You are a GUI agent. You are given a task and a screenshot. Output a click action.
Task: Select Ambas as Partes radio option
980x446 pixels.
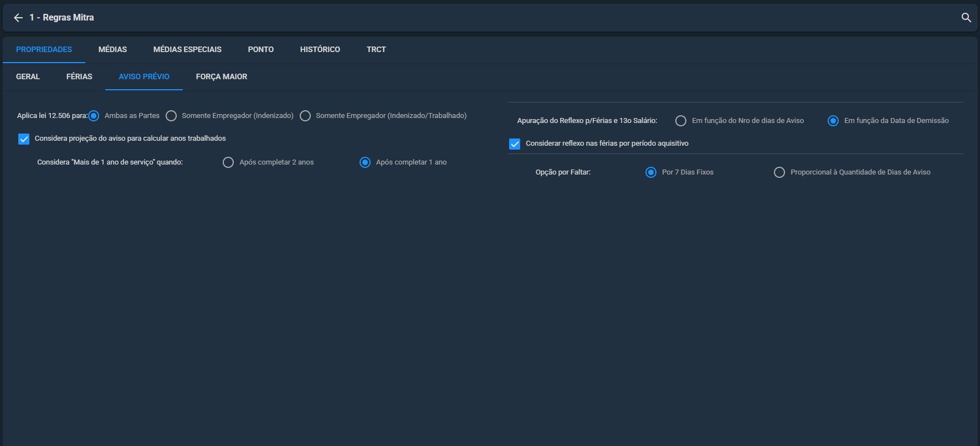pyautogui.click(x=94, y=116)
